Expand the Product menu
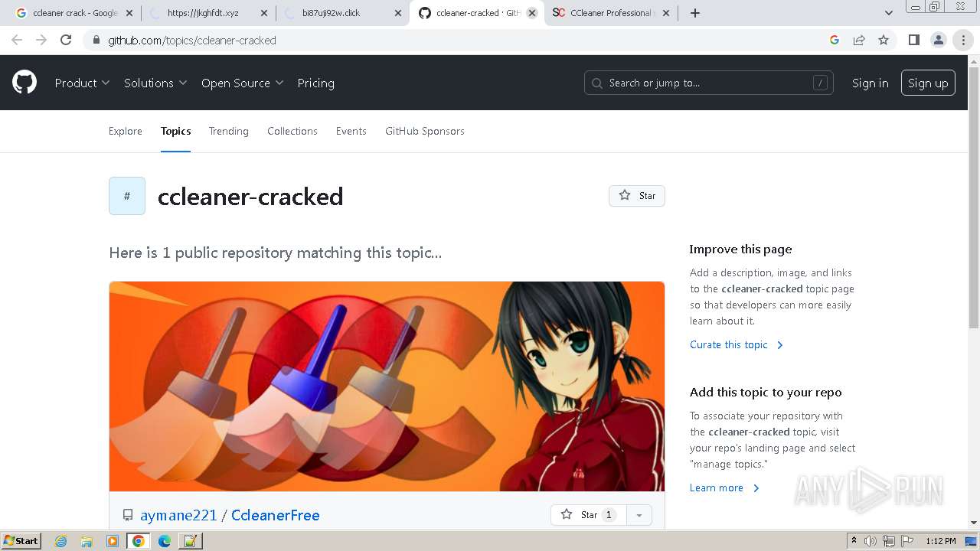Screen dimensions: 980x551 82,83
